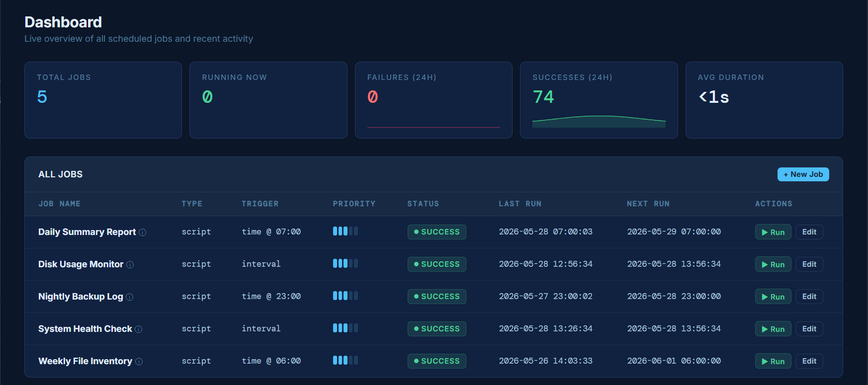The image size is (868, 385).
Task: Click SUCCESS badge for System Health Check
Action: point(436,329)
